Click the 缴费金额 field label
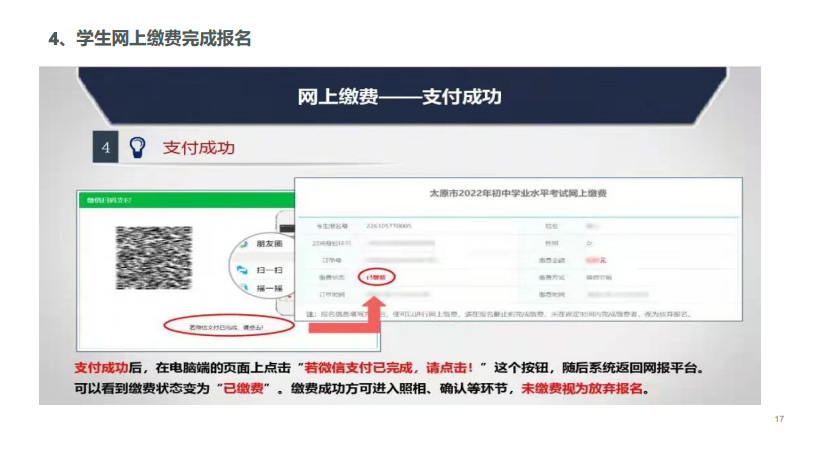The width and height of the screenshot is (834, 449). [552, 260]
